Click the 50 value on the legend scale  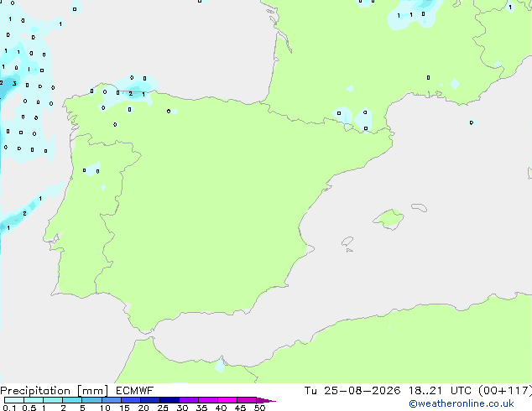point(259,408)
